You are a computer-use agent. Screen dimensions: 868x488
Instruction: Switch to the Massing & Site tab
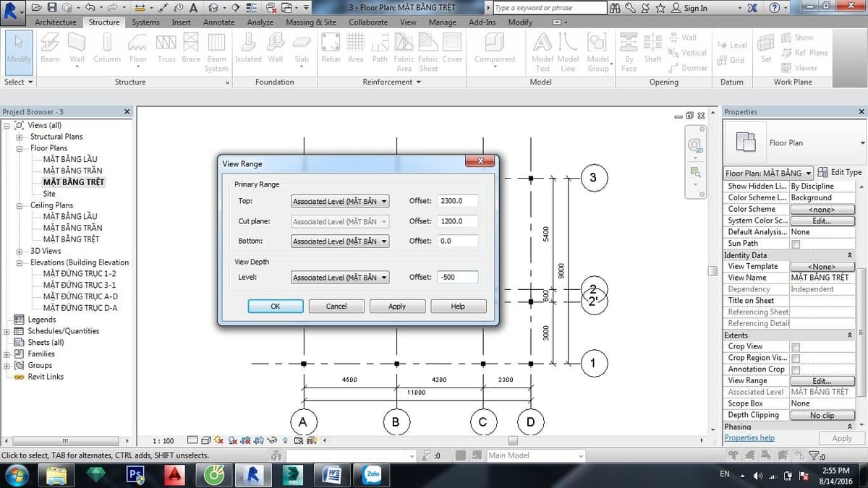pos(311,22)
